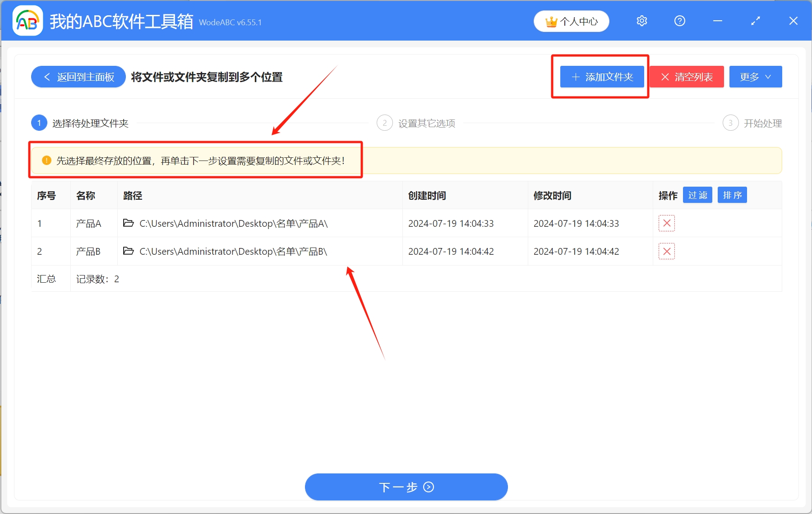This screenshot has width=812, height=514.
Task: Open the 排序 sorting option
Action: coord(732,195)
